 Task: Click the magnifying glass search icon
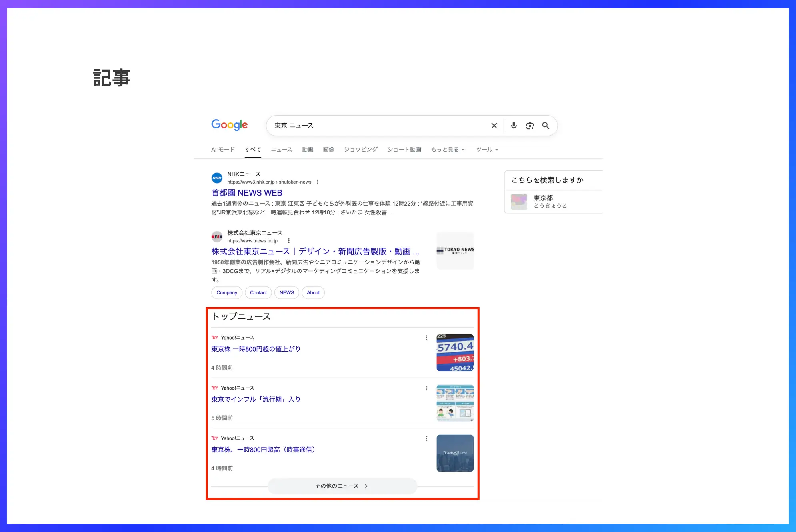pos(546,126)
